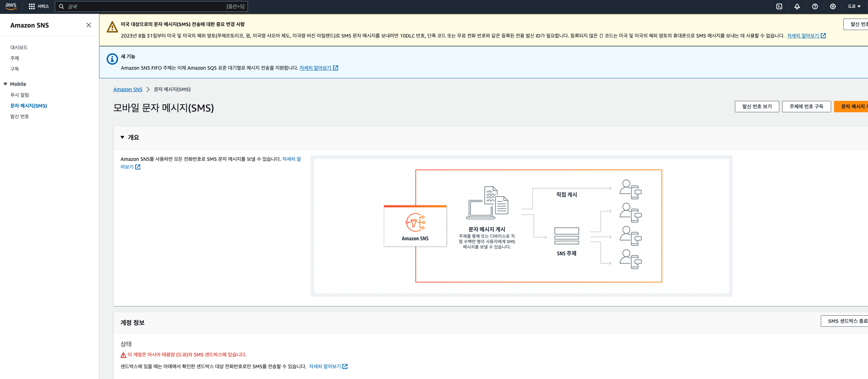Open the settings gear icon
The height and width of the screenshot is (379, 868).
tap(833, 6)
